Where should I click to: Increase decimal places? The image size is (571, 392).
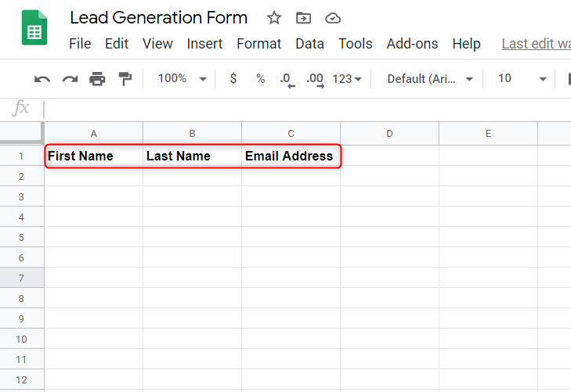(315, 80)
